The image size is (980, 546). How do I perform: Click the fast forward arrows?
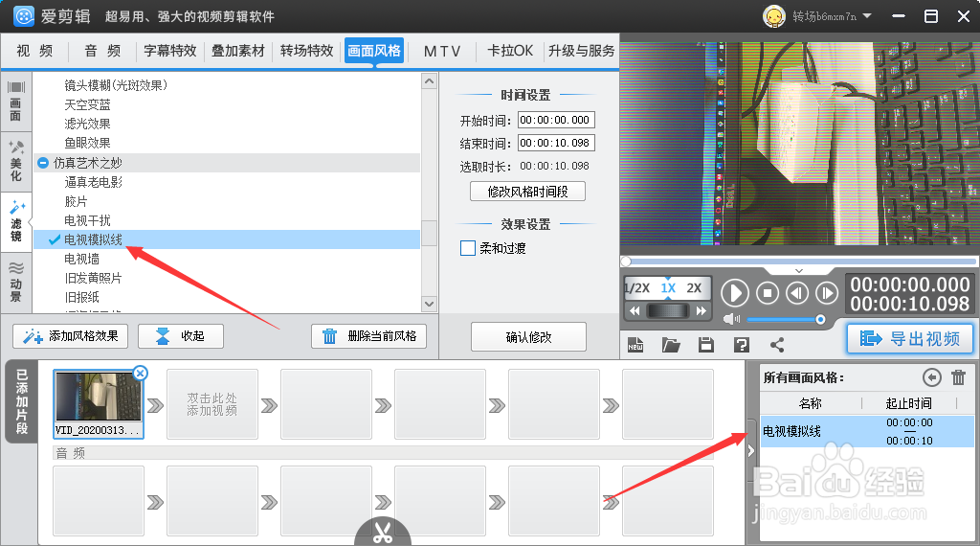coord(702,311)
